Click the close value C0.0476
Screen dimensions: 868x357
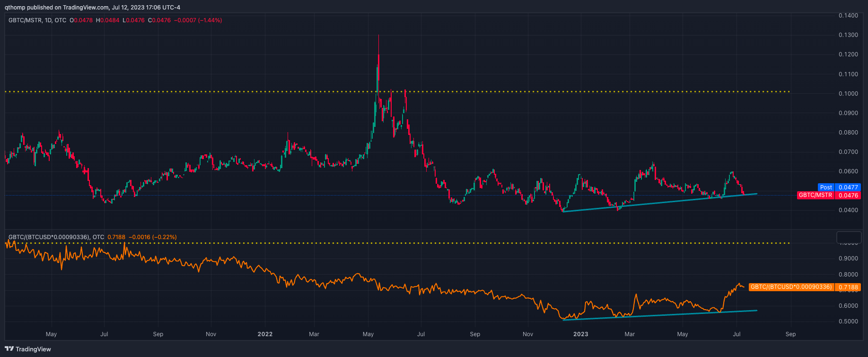(x=159, y=20)
